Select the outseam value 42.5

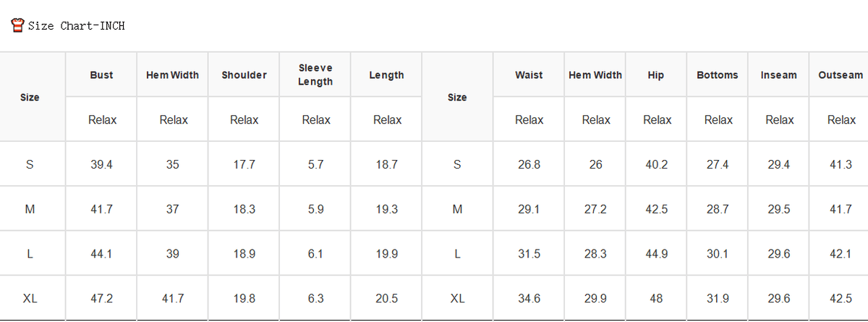coord(841,298)
